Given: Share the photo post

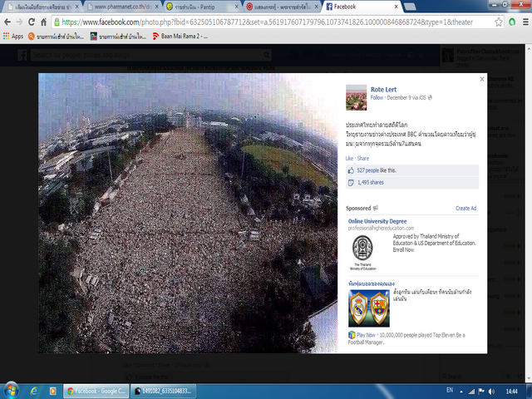Looking at the screenshot, I should (x=363, y=159).
